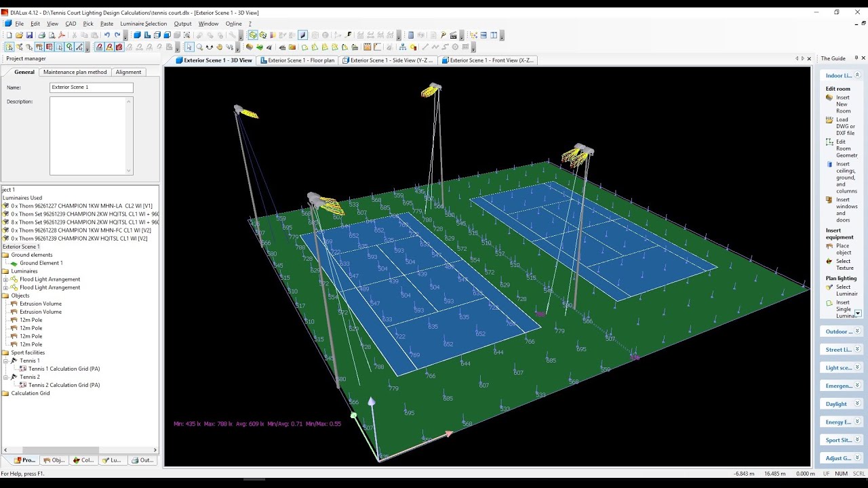Click the Save project icon
Viewport: 868px width, 488px height.
(29, 35)
